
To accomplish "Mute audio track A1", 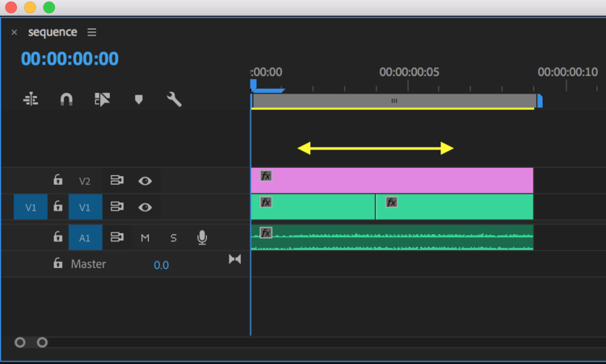I will pyautogui.click(x=145, y=238).
